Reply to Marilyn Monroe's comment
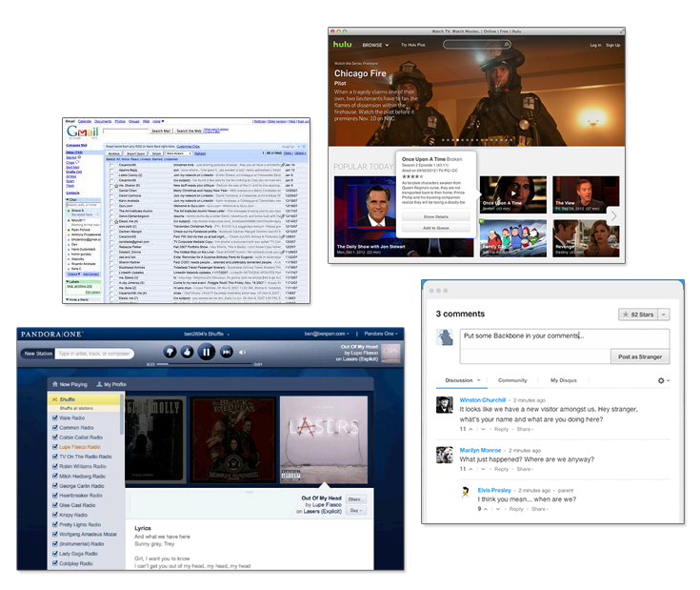Screen dimensions: 700x590 click(501, 469)
